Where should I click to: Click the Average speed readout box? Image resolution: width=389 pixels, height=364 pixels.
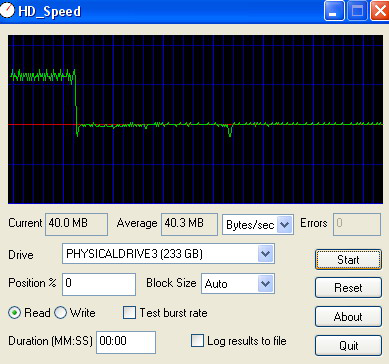coord(189,224)
